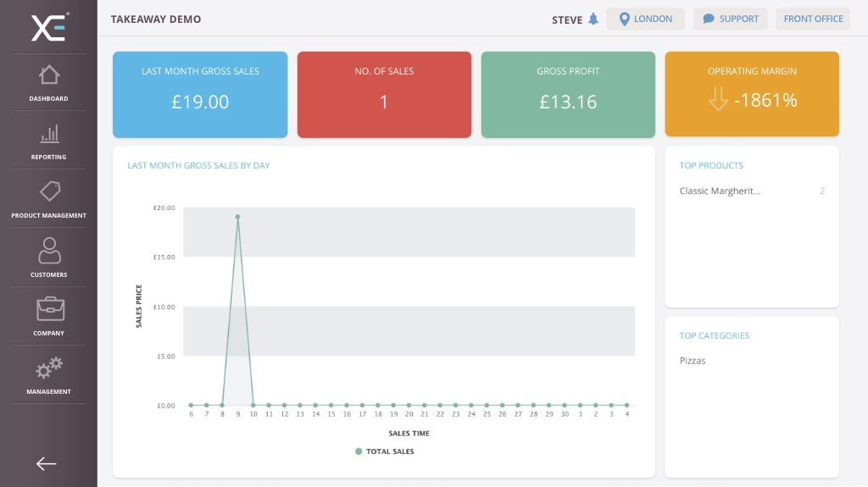868x487 pixels.
Task: Click the XE logo in sidebar
Action: [x=48, y=27]
